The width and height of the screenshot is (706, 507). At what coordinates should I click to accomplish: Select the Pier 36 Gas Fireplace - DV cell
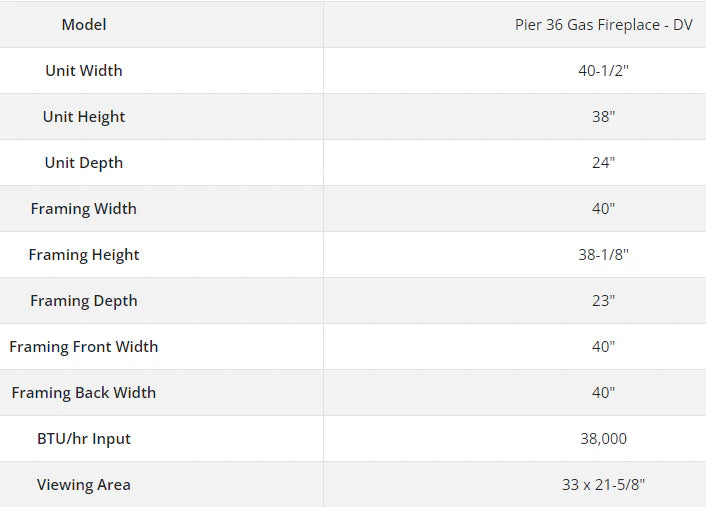[x=603, y=24]
